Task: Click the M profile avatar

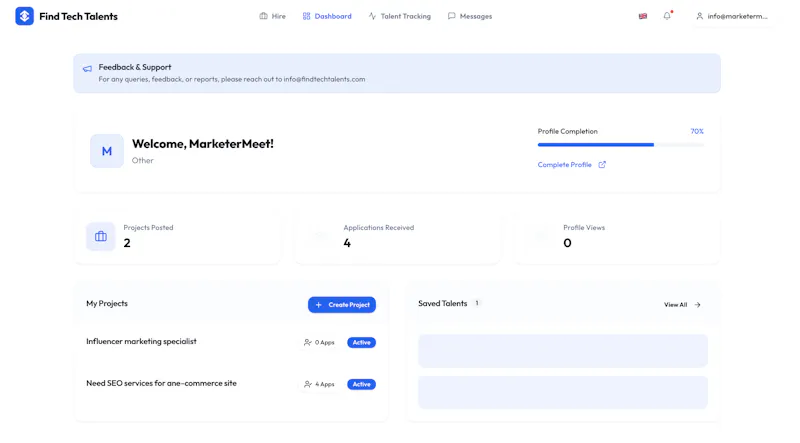Action: pyautogui.click(x=107, y=151)
